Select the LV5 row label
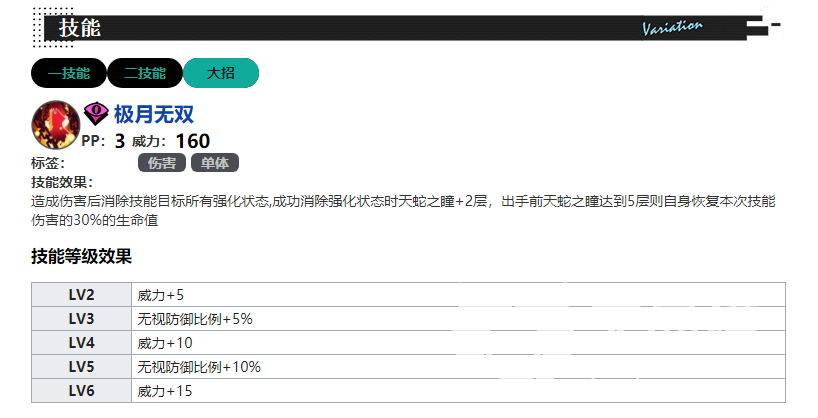The width and height of the screenshot is (818, 418). [x=82, y=367]
